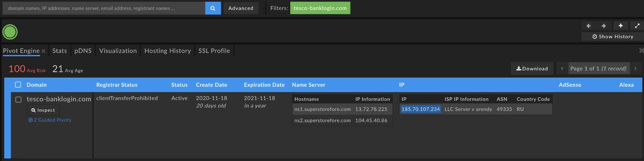Click country code RU
The image size is (644, 161).
(x=520, y=109)
